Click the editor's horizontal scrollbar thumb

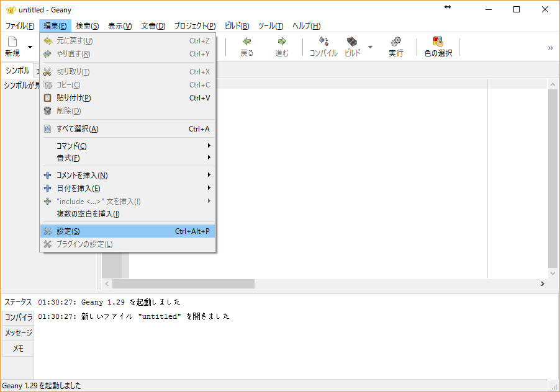pyautogui.click(x=183, y=284)
